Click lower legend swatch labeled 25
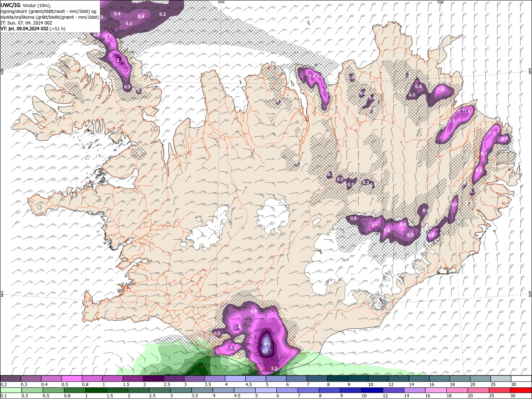The height and width of the screenshot is (399, 532). click(x=499, y=390)
